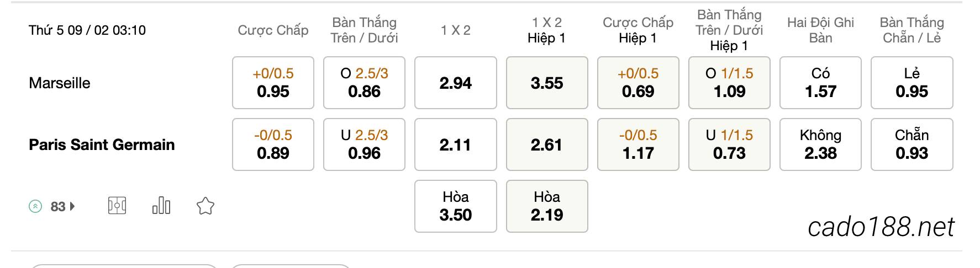Choose Marseille 1X2 win odds 2.94

pos(456,83)
